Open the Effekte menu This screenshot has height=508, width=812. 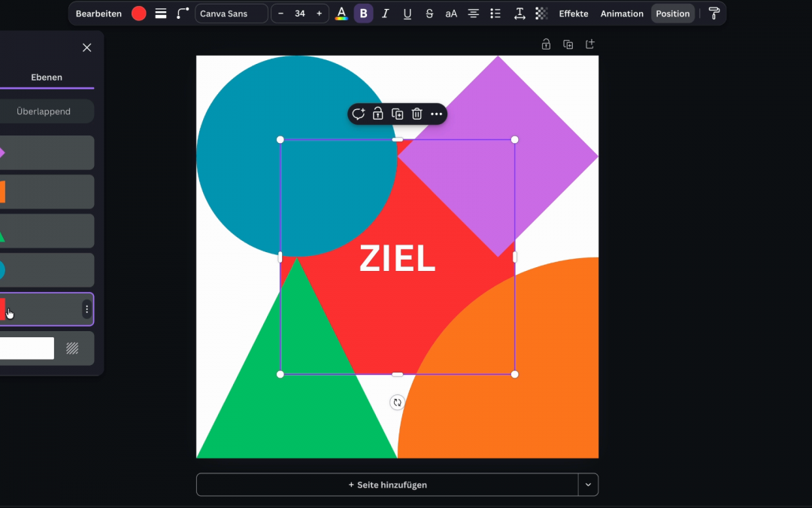coord(573,14)
